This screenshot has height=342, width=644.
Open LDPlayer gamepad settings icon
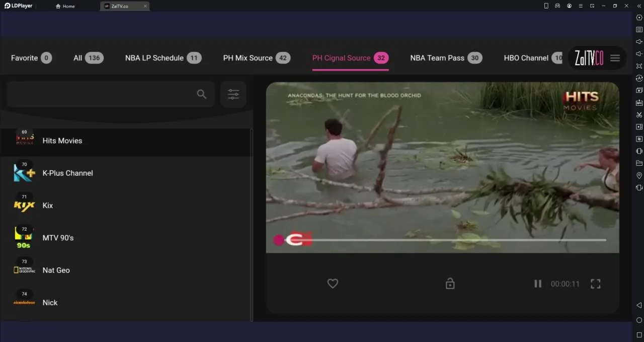tap(557, 6)
